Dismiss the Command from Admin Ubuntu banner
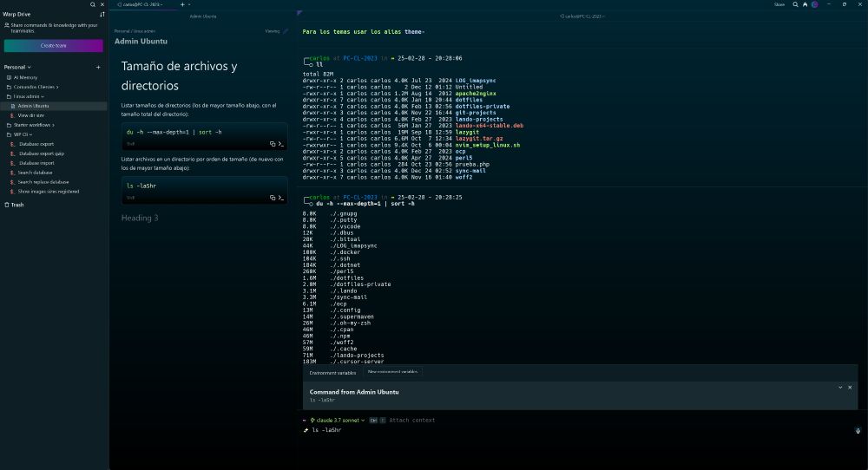 [x=850, y=388]
